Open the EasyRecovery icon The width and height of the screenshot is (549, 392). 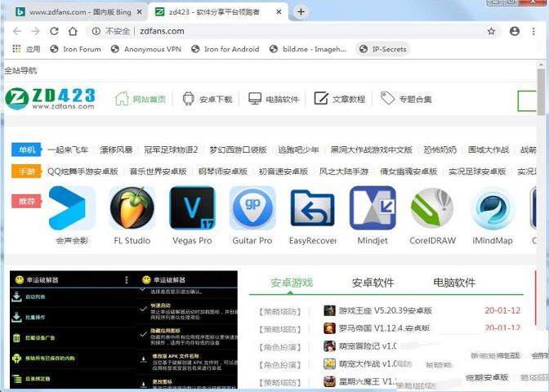click(x=312, y=208)
